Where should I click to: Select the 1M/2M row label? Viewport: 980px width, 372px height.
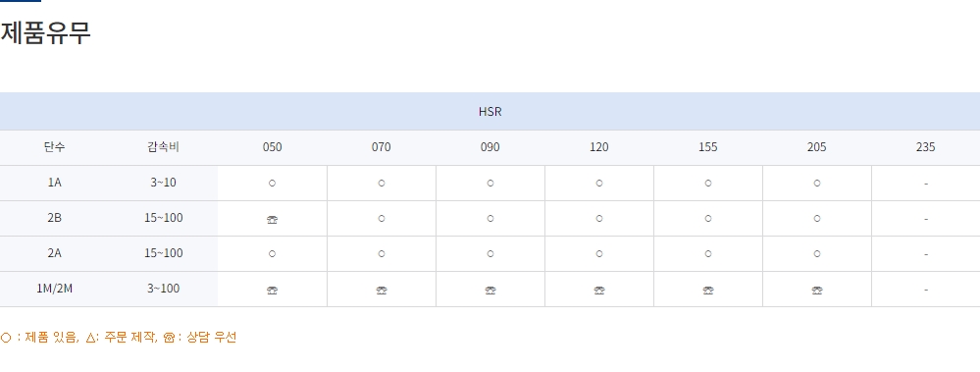(54, 289)
